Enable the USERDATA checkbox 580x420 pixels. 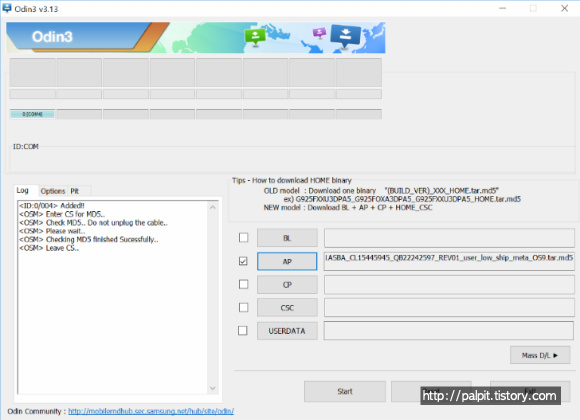click(x=243, y=330)
